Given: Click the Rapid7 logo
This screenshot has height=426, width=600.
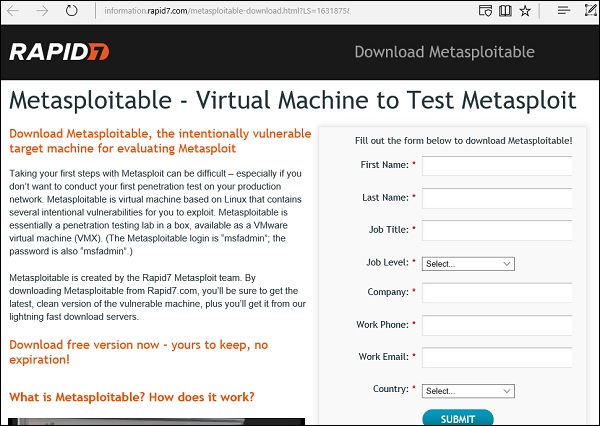Looking at the screenshot, I should pyautogui.click(x=59, y=52).
